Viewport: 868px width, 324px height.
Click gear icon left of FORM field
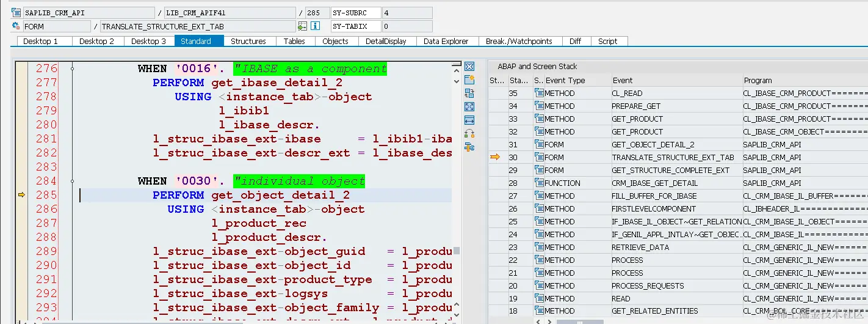pos(16,26)
